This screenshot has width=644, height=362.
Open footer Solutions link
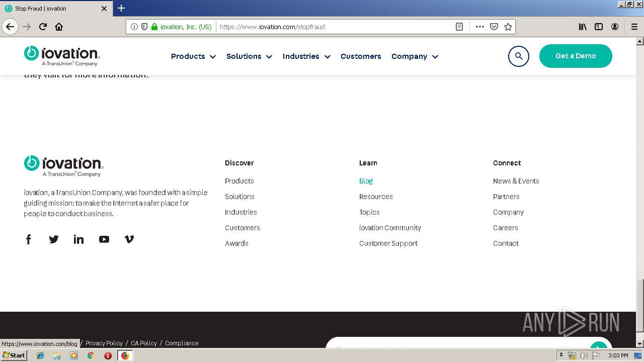[239, 197]
